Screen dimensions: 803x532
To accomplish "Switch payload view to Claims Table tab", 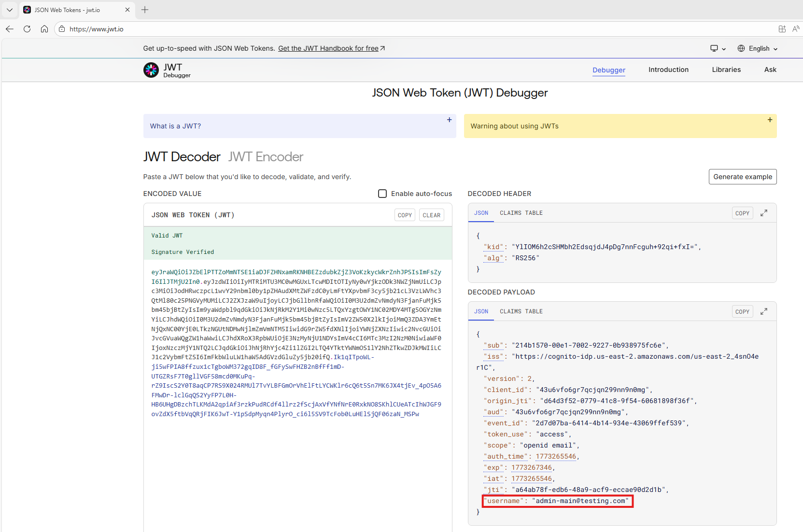I will (521, 311).
